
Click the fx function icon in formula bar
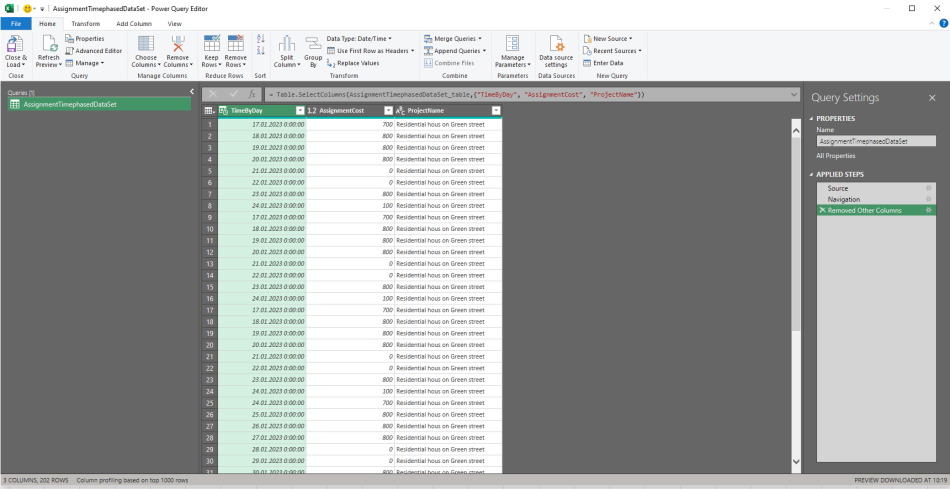click(252, 95)
